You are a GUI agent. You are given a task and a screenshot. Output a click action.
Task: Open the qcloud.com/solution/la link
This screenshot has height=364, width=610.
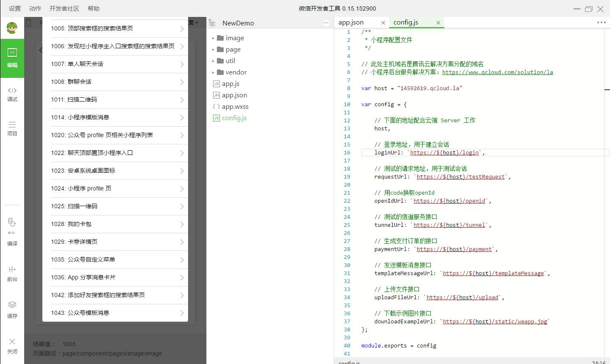click(497, 72)
